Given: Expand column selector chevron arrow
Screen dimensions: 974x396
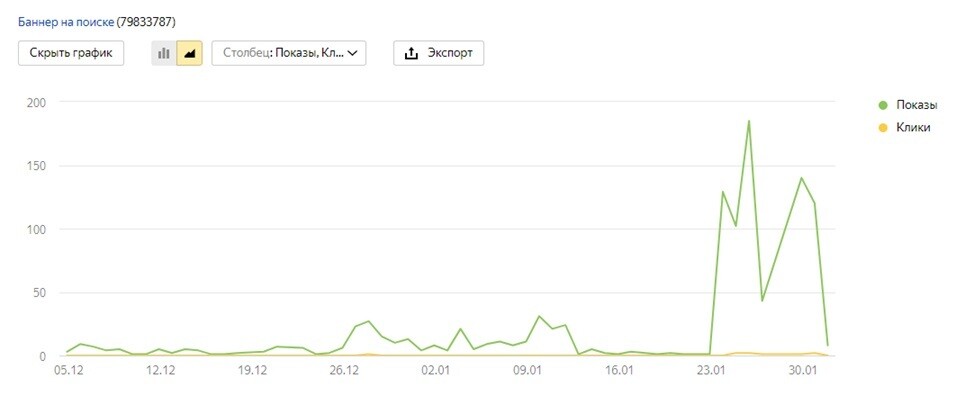Looking at the screenshot, I should [x=353, y=53].
